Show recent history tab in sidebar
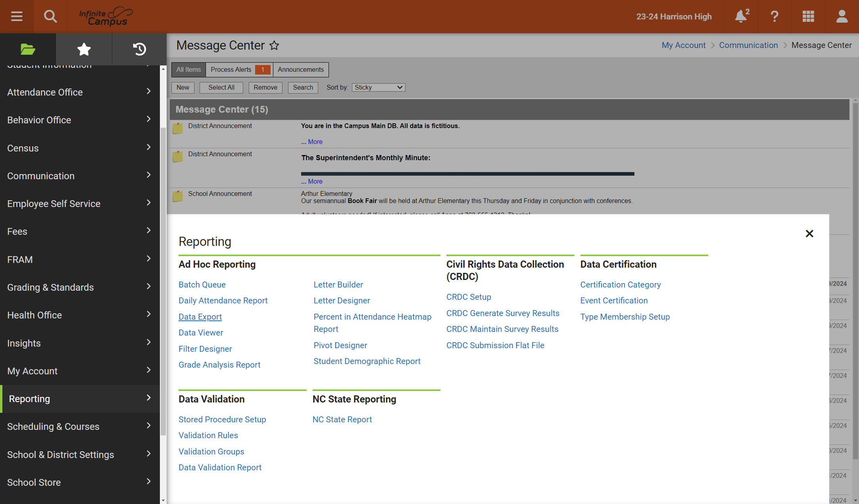This screenshot has height=504, width=859. pos(139,49)
